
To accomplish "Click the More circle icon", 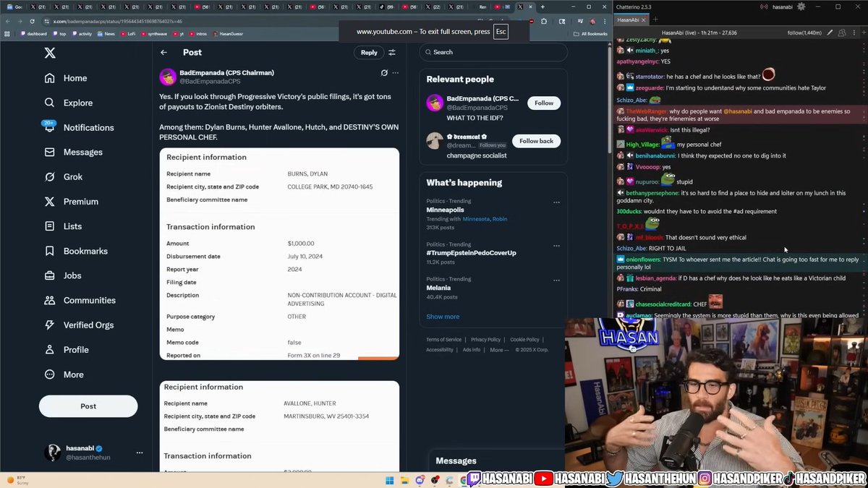I will pyautogui.click(x=50, y=374).
